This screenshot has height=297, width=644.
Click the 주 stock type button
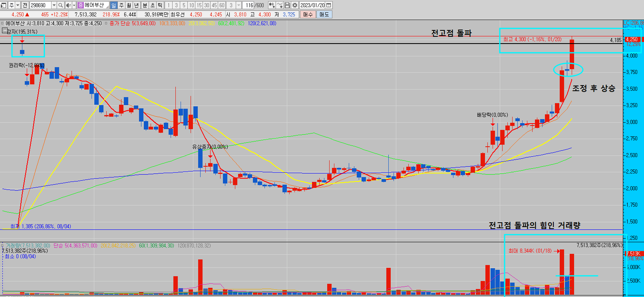(x=12, y=5)
